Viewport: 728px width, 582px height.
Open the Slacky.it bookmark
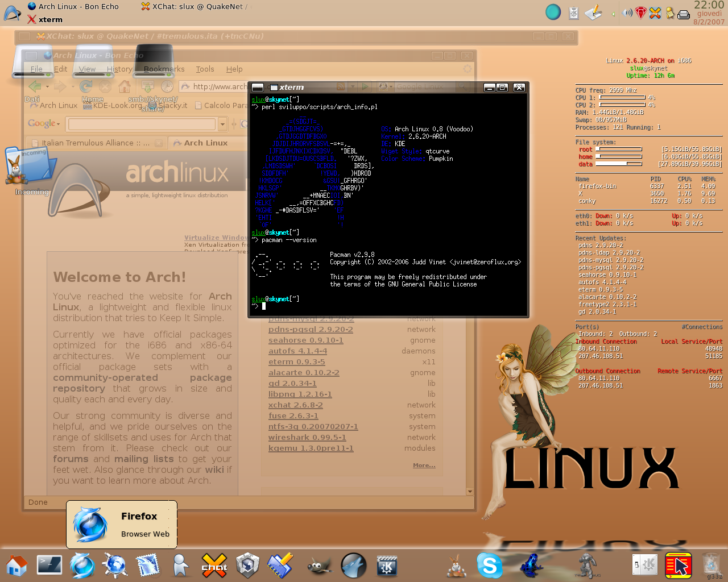click(x=168, y=105)
